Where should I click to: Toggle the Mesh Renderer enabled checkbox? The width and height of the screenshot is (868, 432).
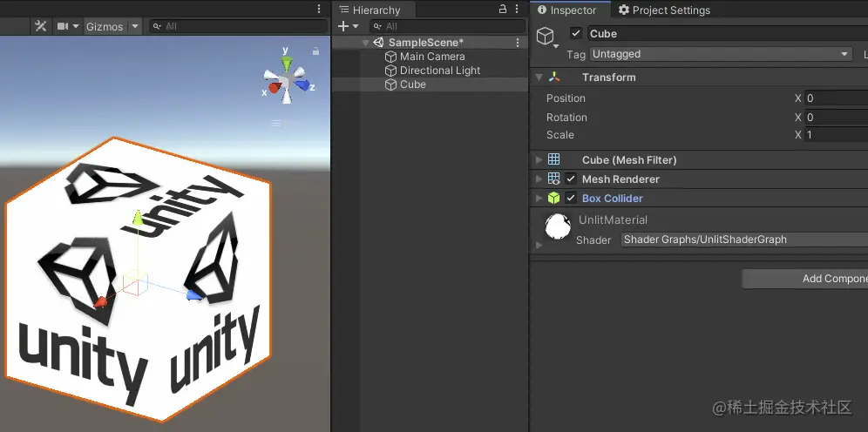click(571, 179)
